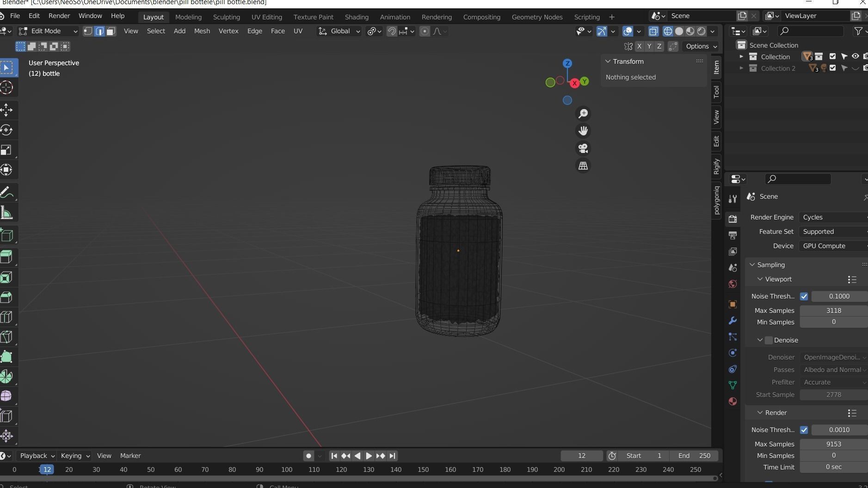The height and width of the screenshot is (488, 868).
Task: Click play animation button
Action: point(369,456)
